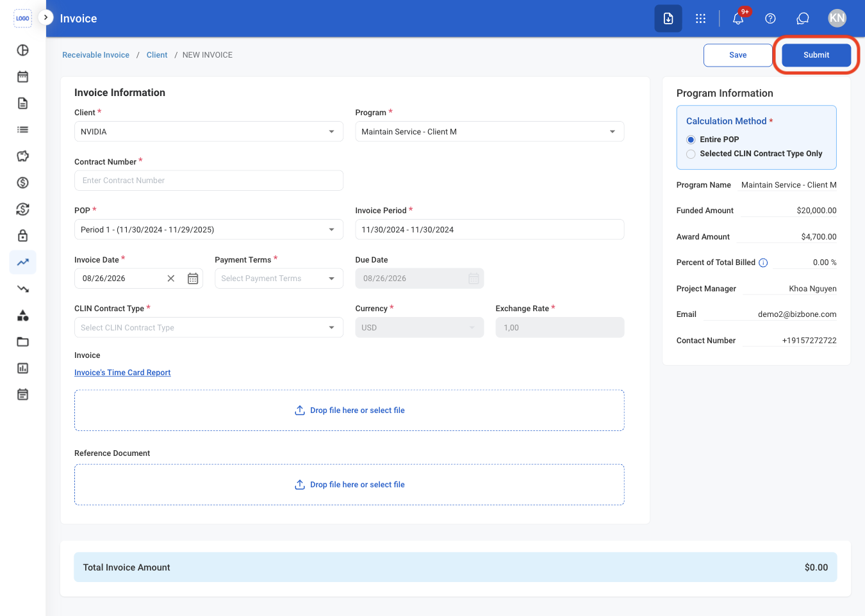Click the Invoice Date calendar icon
The image size is (865, 616).
click(x=193, y=279)
